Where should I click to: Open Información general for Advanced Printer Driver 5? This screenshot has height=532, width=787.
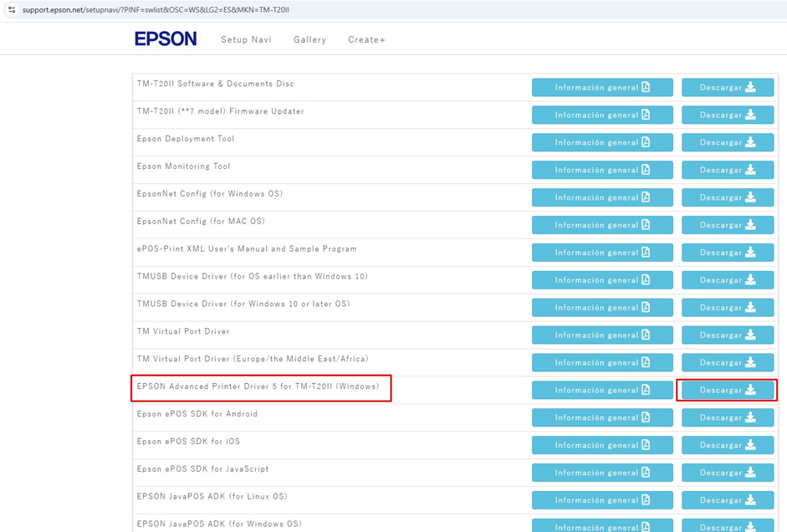(x=601, y=390)
